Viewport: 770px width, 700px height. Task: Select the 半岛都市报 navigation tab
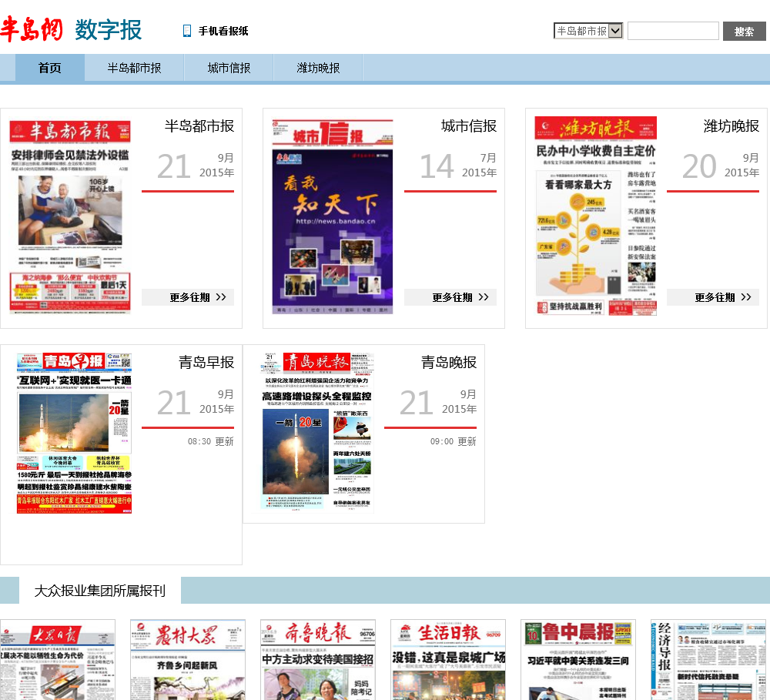[134, 68]
